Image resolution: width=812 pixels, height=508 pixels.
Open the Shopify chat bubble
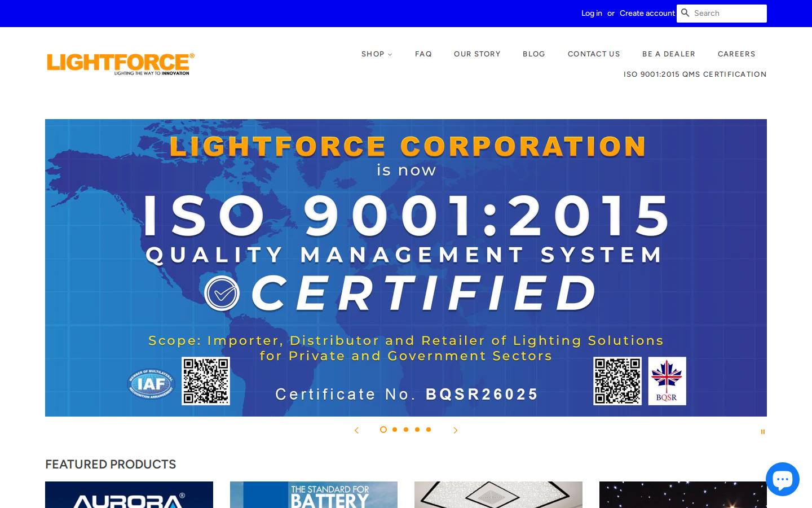[x=783, y=479]
